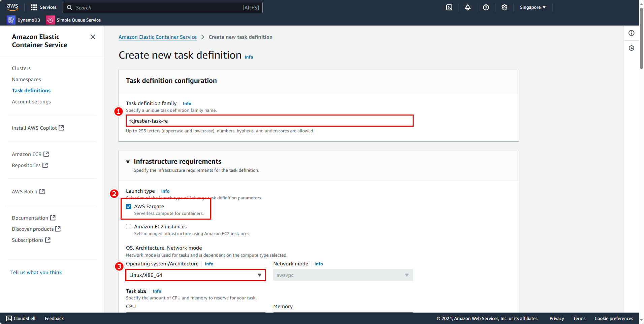Open the Operating system/Architecture dropdown

(195, 275)
